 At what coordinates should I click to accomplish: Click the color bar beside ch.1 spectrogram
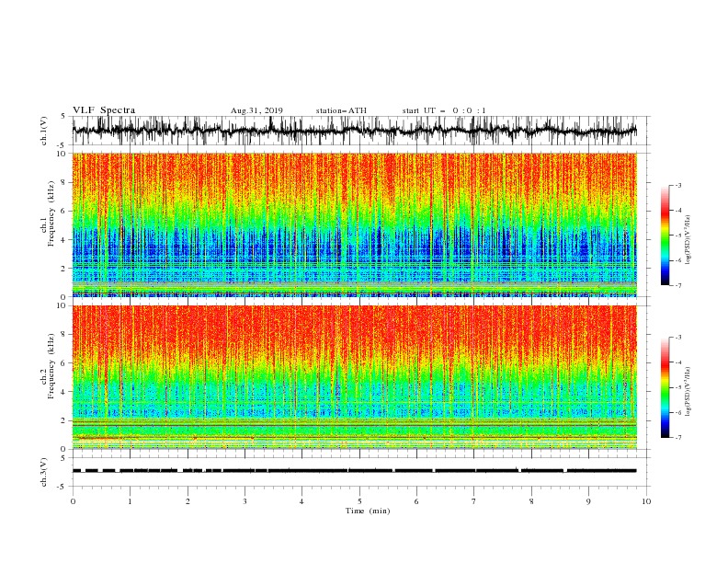pyautogui.click(x=665, y=236)
